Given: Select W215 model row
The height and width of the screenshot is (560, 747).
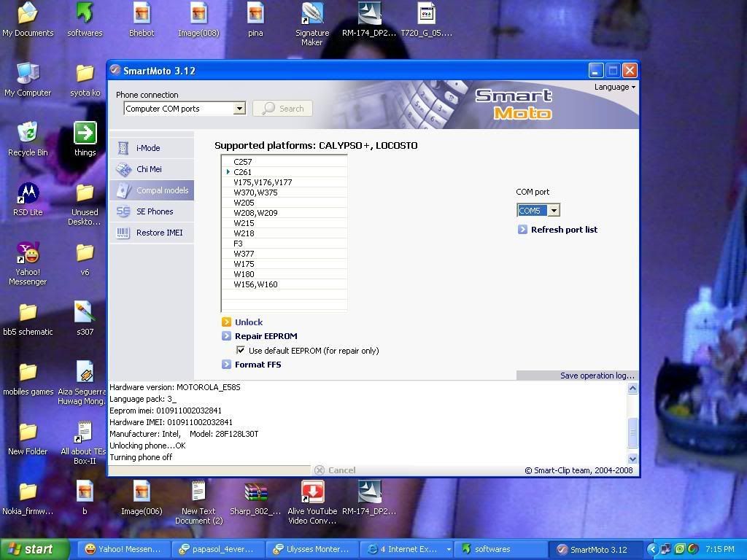Looking at the screenshot, I should click(285, 223).
